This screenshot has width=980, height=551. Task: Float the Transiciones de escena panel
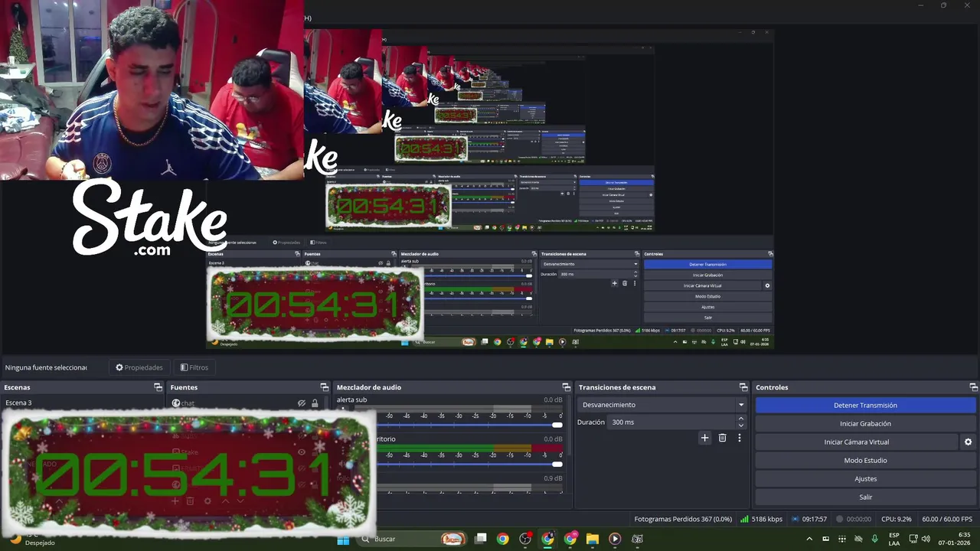pyautogui.click(x=743, y=387)
